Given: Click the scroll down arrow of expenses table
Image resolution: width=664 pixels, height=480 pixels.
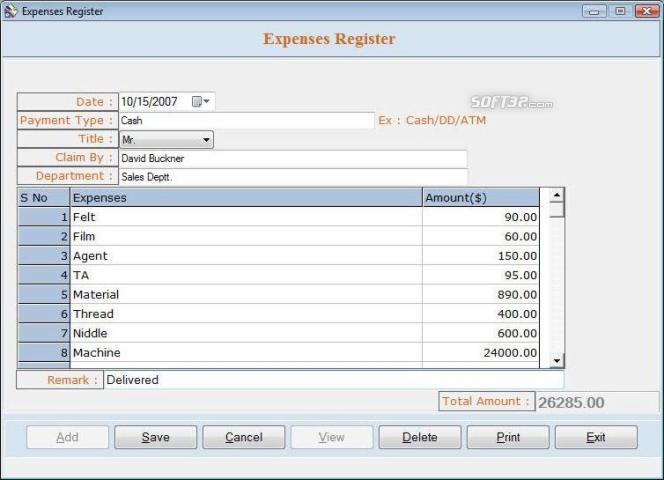Looking at the screenshot, I should (x=556, y=361).
